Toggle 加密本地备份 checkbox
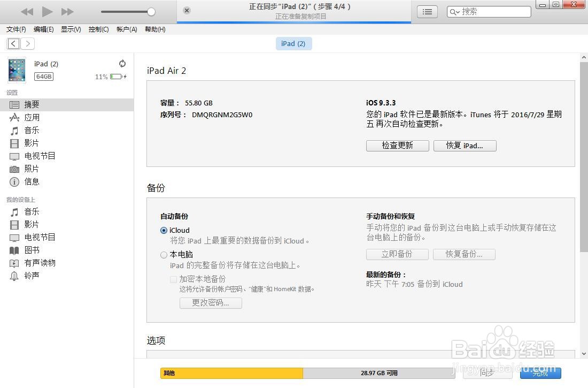The width and height of the screenshot is (588, 388). 173,279
